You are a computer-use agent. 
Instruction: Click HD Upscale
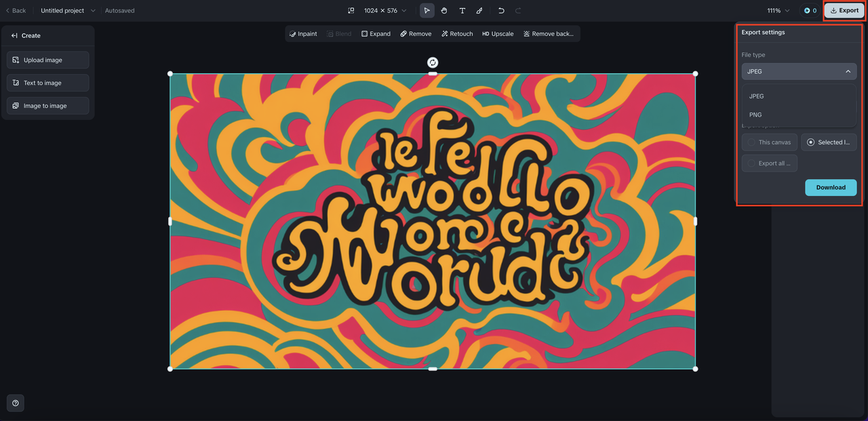498,34
